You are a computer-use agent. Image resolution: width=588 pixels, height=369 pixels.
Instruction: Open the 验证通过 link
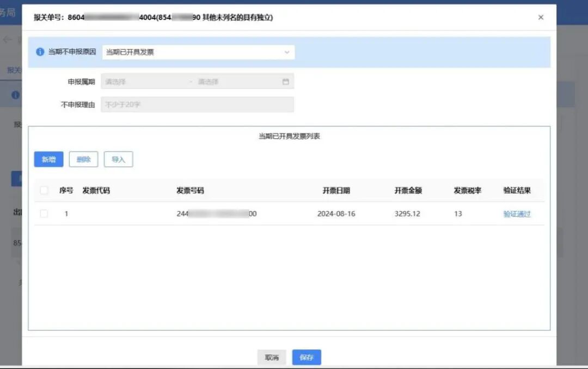pyautogui.click(x=517, y=214)
